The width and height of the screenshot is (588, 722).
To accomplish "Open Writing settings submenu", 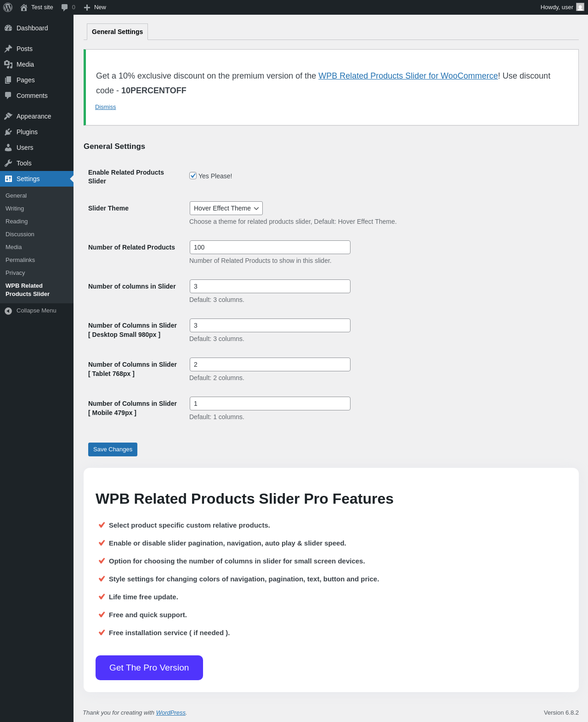I will (x=15, y=209).
